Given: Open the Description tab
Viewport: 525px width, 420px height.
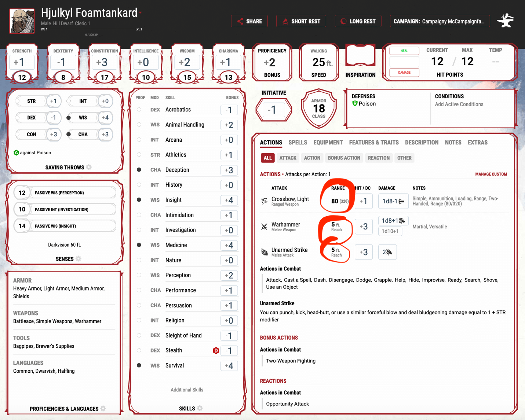Looking at the screenshot, I should coord(422,143).
